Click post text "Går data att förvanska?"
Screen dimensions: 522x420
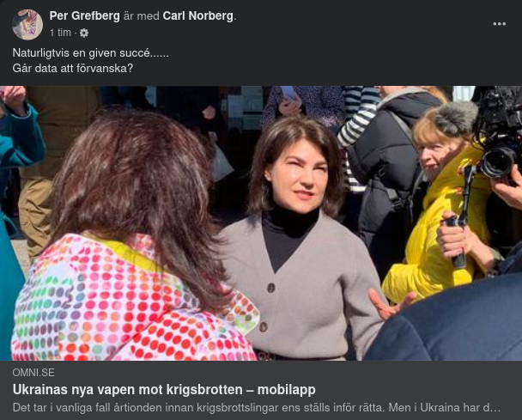coord(73,68)
